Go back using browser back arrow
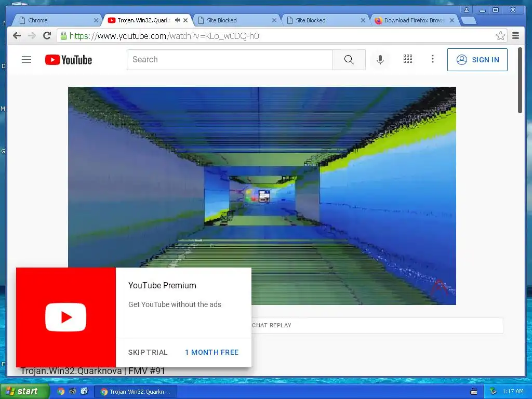 click(17, 36)
